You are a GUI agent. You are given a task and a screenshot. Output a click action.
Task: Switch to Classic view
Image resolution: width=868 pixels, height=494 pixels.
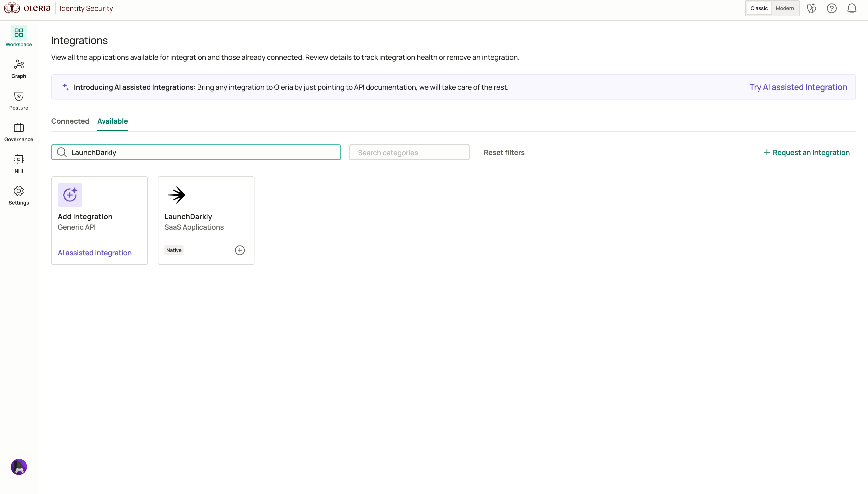tap(759, 8)
